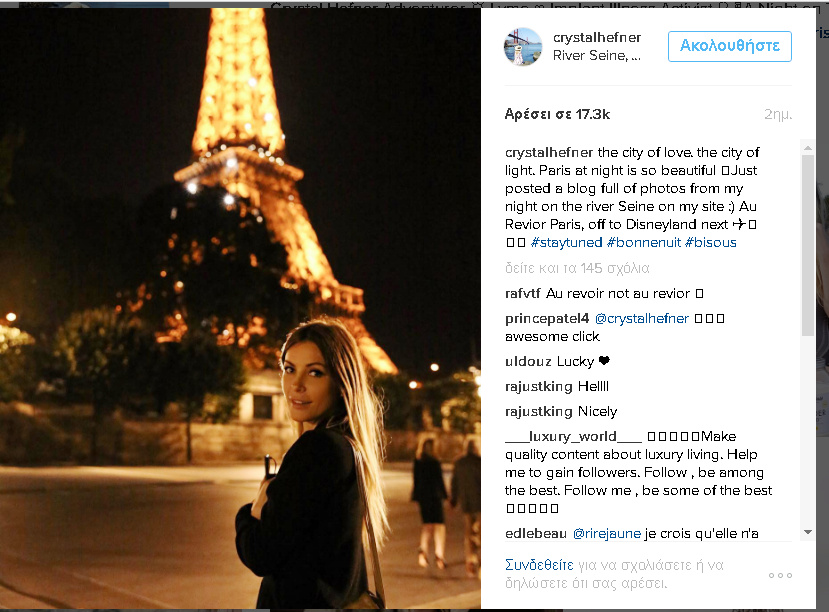
Task: Click the @crystalhefner mention link
Action: click(642, 319)
